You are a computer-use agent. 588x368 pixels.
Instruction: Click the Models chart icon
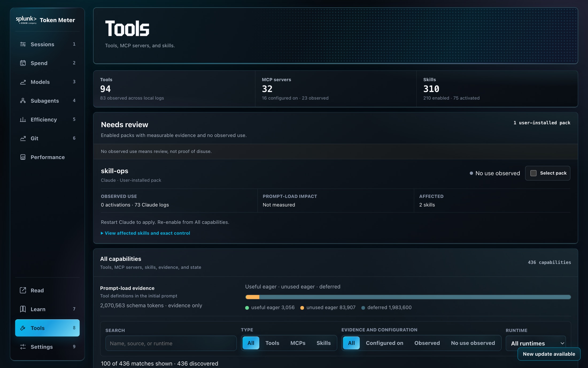[23, 82]
